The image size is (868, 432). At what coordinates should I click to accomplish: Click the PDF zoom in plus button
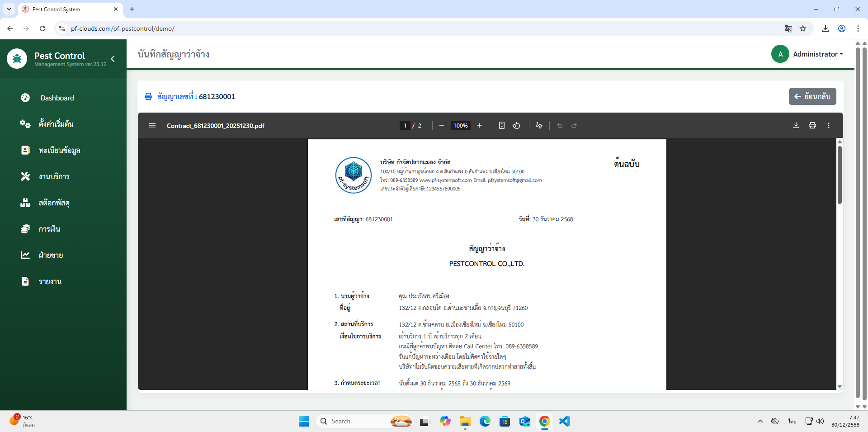point(480,125)
